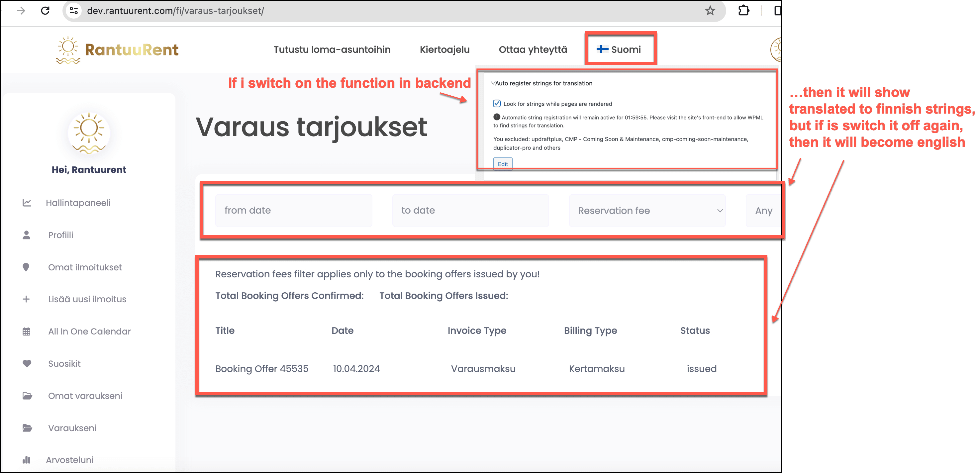Click the browser address bar URL

175,11
